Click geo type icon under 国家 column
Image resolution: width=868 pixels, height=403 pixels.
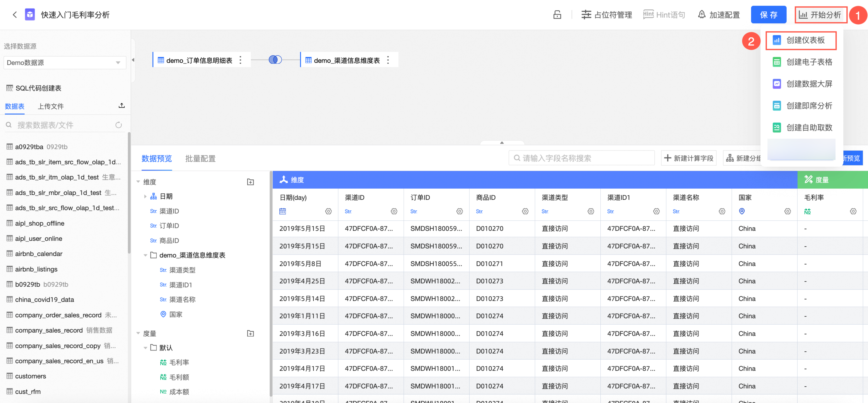[x=742, y=211]
